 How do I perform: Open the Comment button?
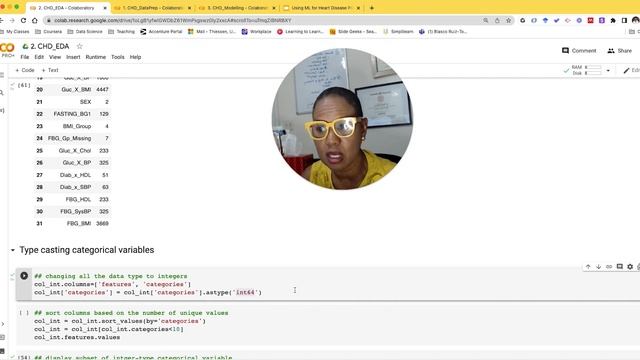579,51
